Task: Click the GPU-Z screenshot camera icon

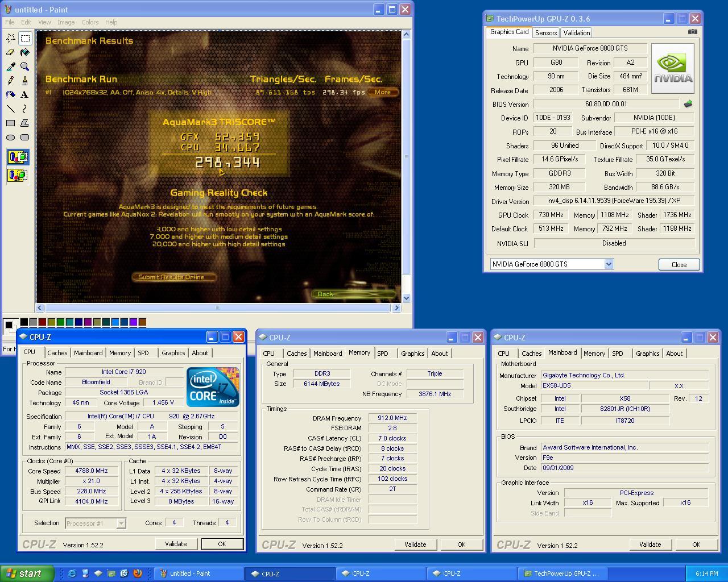Action: pyautogui.click(x=692, y=32)
